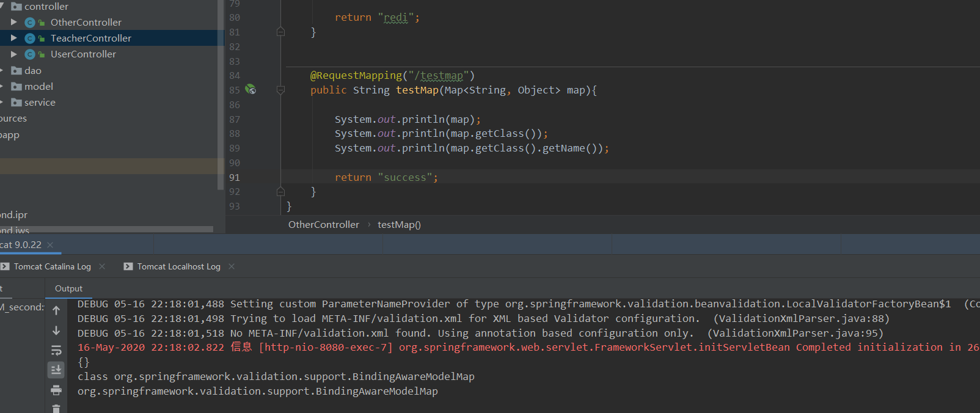Click the log icon on Tomcat Localhost Log tab
980x413 pixels.
pyautogui.click(x=128, y=266)
